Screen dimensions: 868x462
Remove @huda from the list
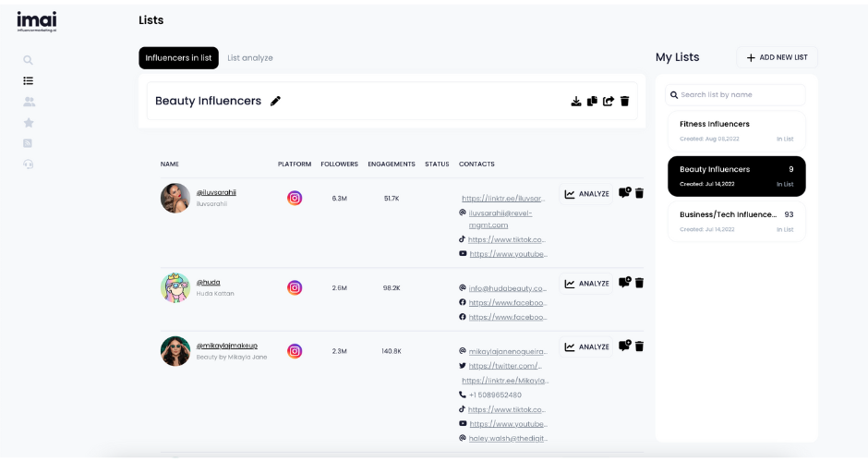[640, 283]
